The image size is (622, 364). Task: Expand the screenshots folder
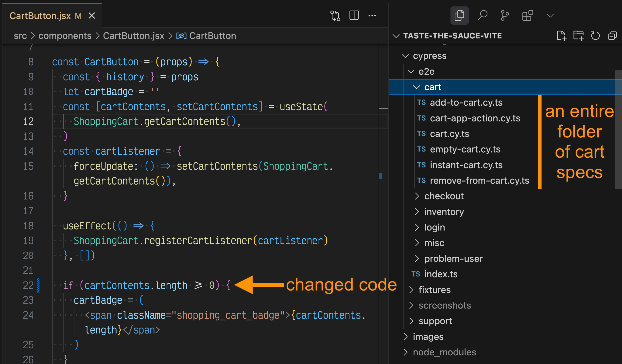(x=411, y=305)
